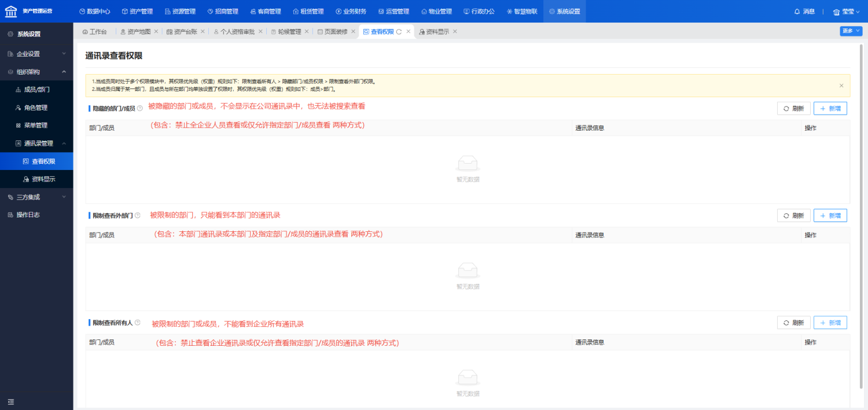Open 角色管理 in the sidebar
Image resolution: width=868 pixels, height=410 pixels.
point(35,108)
